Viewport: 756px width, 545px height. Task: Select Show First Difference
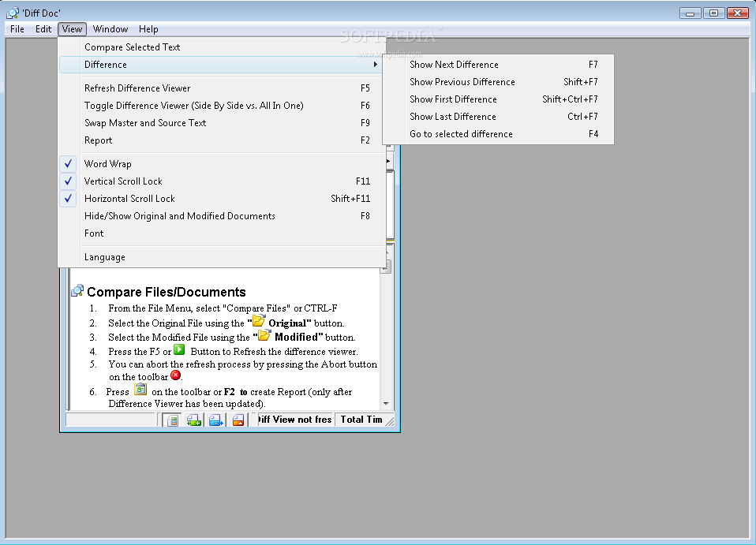tap(499, 99)
